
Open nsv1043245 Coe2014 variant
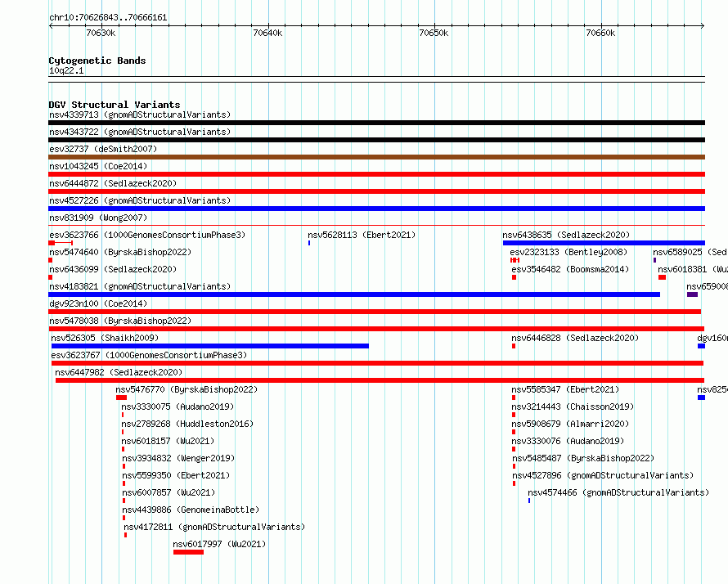pyautogui.click(x=98, y=166)
